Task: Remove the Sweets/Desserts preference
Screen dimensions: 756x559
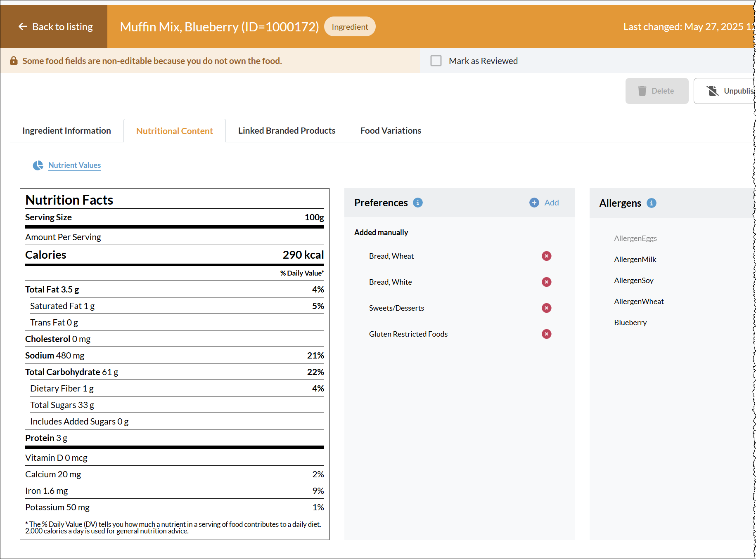Action: pos(546,308)
